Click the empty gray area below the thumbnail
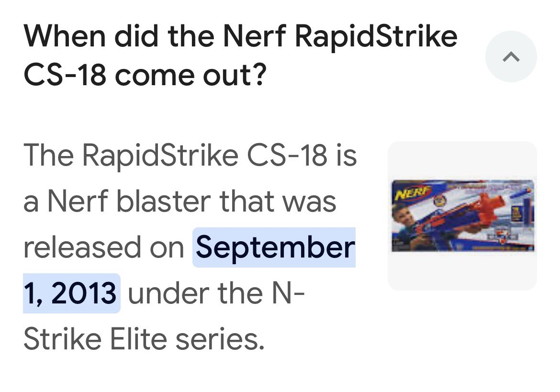 (462, 271)
